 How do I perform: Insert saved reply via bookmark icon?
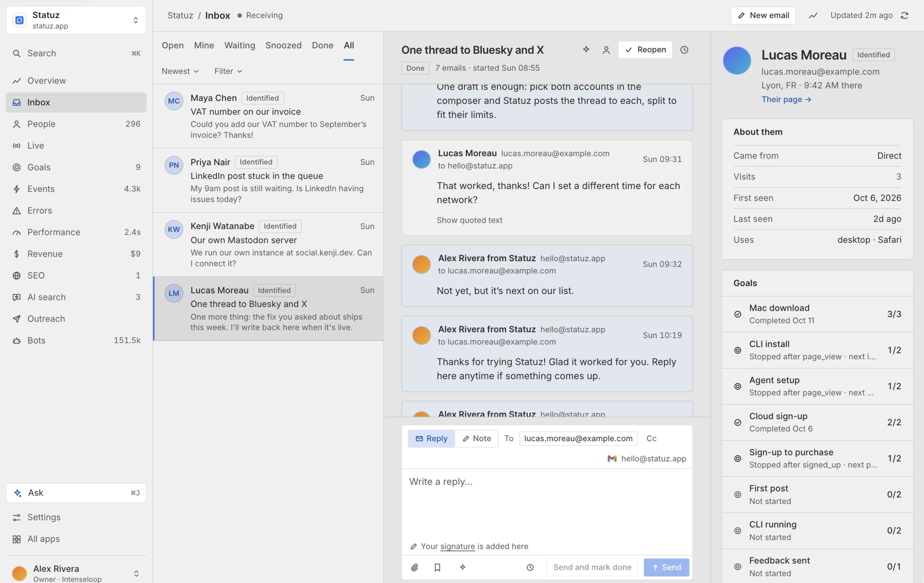pos(438,567)
